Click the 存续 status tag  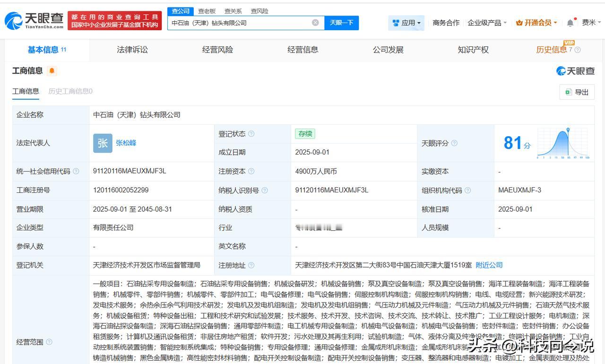pos(305,134)
